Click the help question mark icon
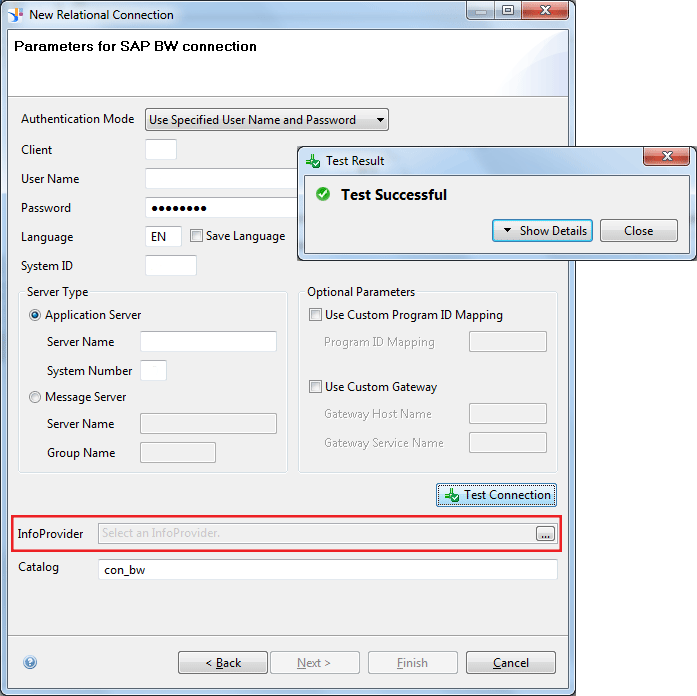Viewport: 697px width, 696px height. coord(30,662)
